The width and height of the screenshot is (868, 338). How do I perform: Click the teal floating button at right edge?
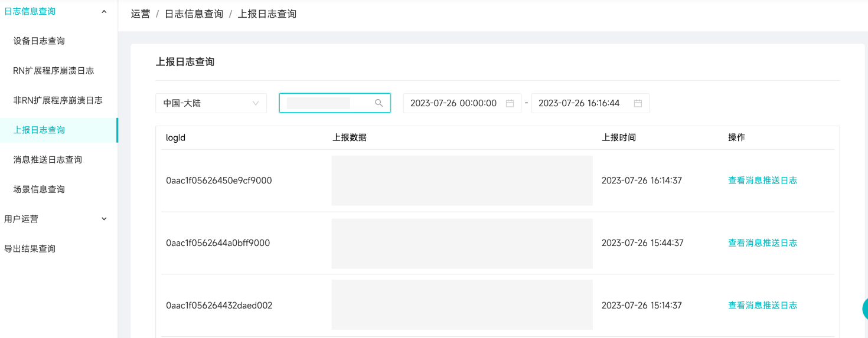864,309
